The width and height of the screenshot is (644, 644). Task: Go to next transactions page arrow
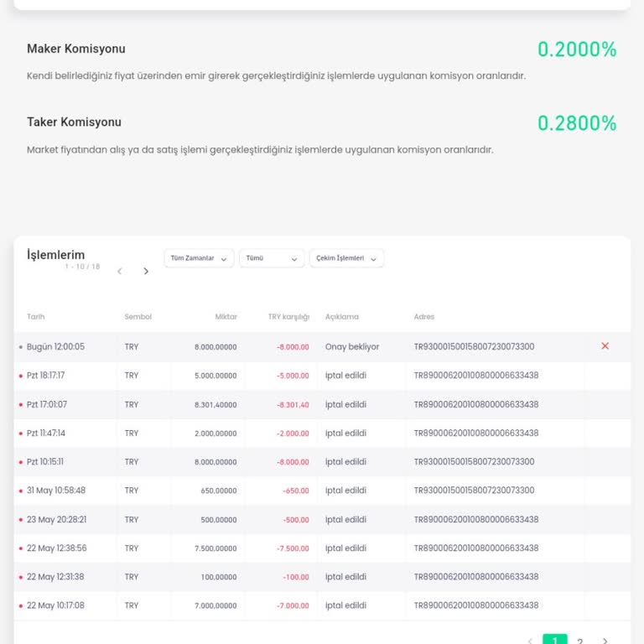pos(146,271)
